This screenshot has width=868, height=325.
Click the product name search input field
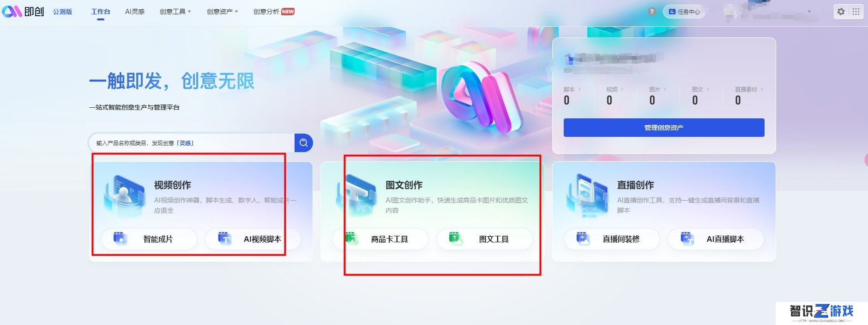191,143
